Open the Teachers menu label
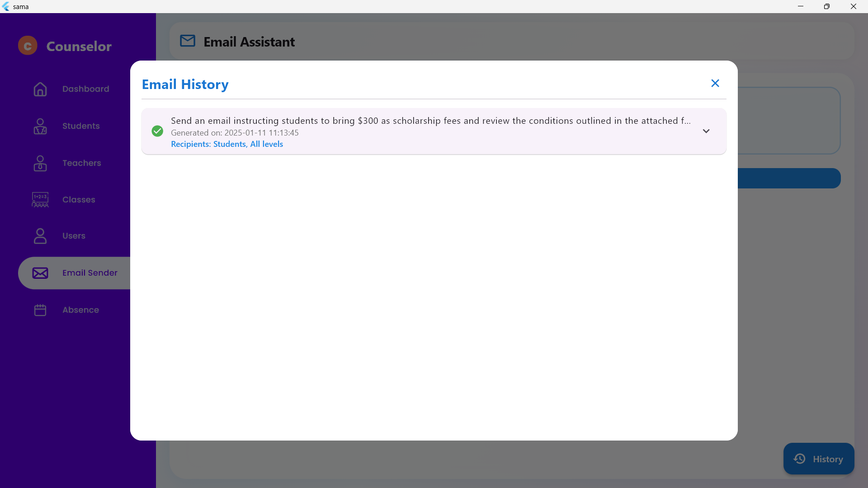The height and width of the screenshot is (488, 868). (82, 163)
